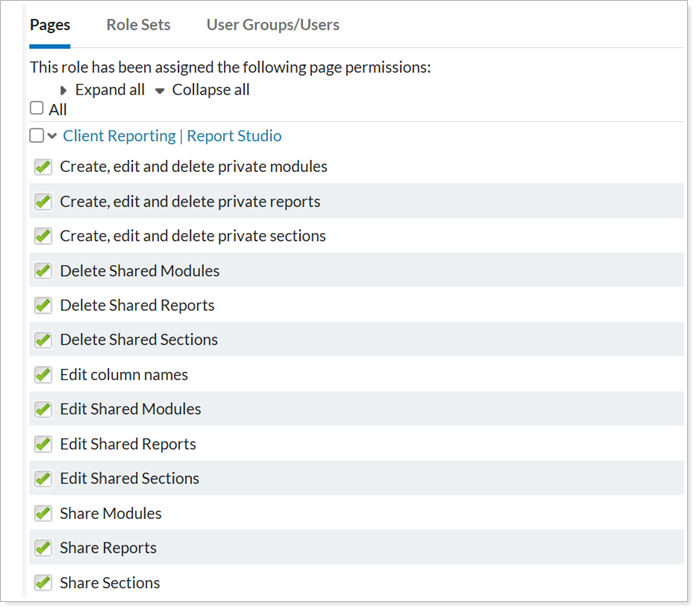Check the All checkbox
This screenshot has height=611, width=697.
tap(37, 109)
